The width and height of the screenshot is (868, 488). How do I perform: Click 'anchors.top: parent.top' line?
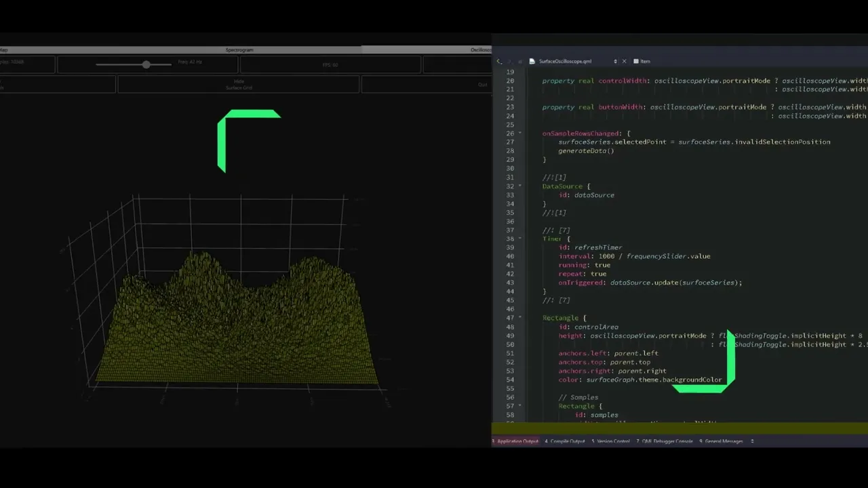click(x=604, y=362)
